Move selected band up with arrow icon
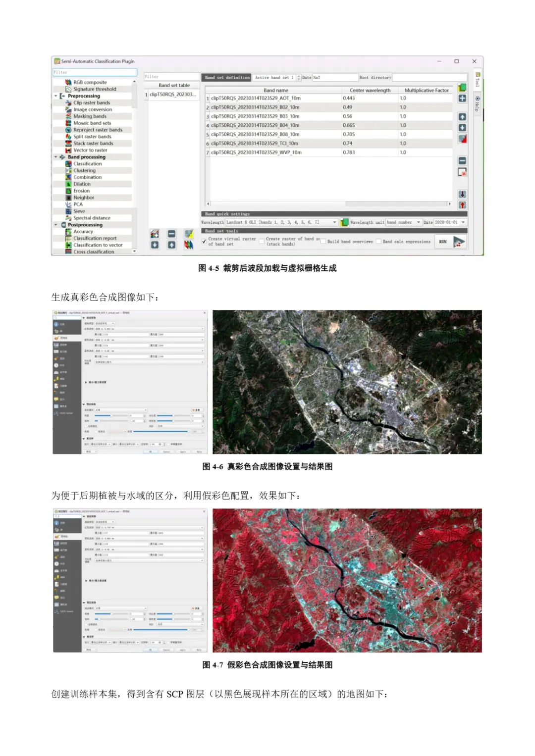Viewport: 535px width, 756px height. [462, 117]
